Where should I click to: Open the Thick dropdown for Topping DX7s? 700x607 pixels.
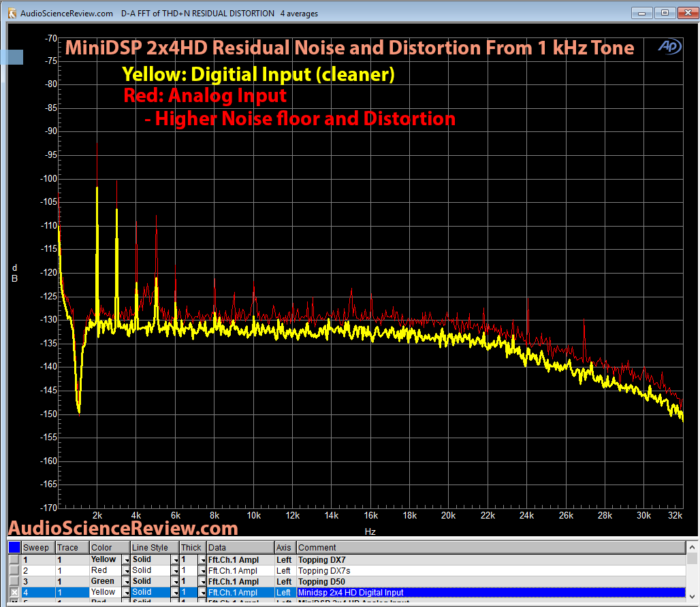[x=203, y=570]
